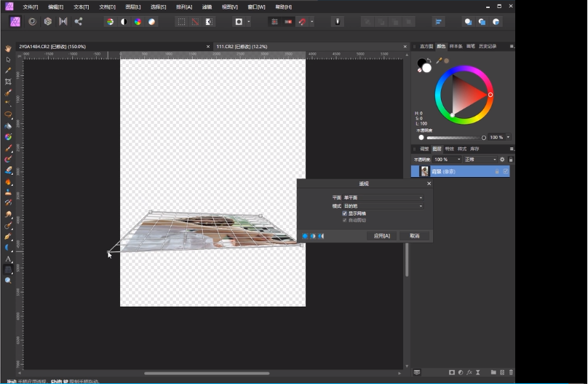Select the Healing Brush bandage tool
The image size is (588, 384).
coord(8,203)
